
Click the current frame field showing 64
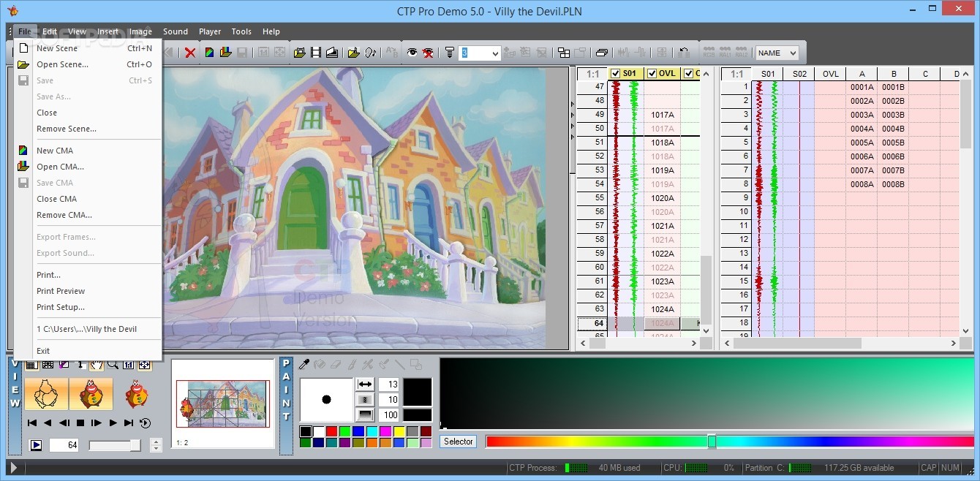click(x=64, y=444)
